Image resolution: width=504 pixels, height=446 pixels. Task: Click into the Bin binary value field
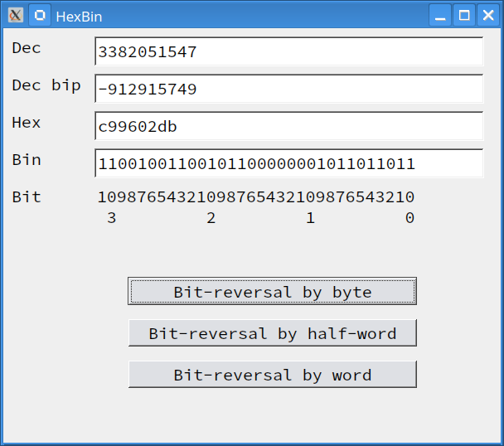(x=288, y=163)
